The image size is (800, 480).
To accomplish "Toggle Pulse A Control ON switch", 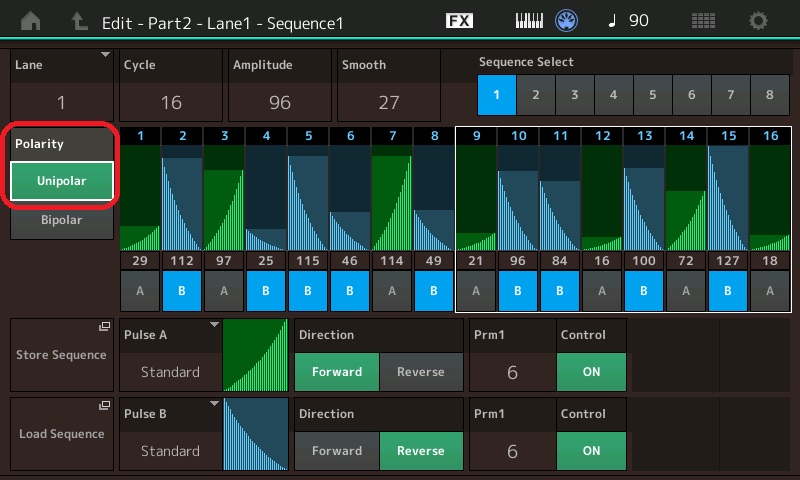I will 591,371.
